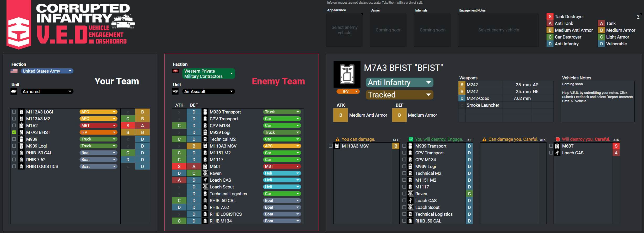
Task: Click the M7A3 BFIST vehicle portrait icon
Action: (x=347, y=74)
